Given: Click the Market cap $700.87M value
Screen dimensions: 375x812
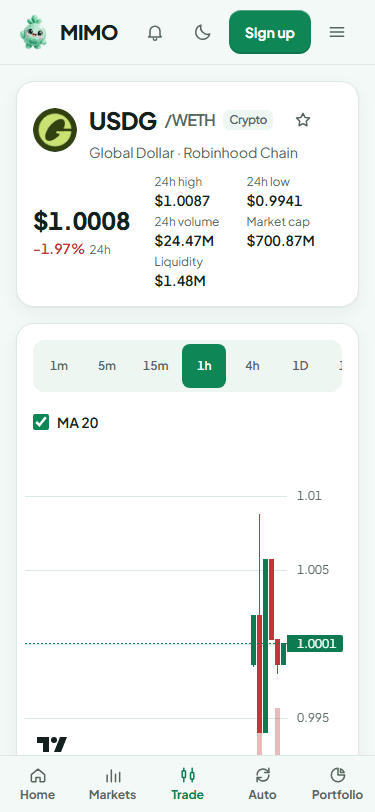Looking at the screenshot, I should pos(281,241).
